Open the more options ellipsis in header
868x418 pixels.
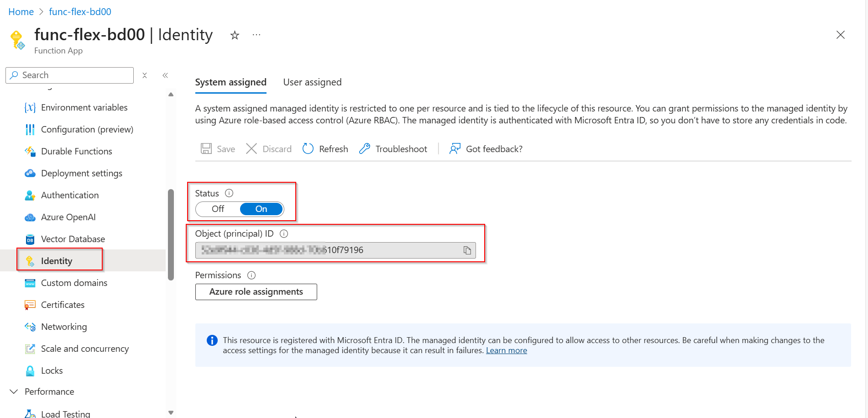click(x=256, y=35)
